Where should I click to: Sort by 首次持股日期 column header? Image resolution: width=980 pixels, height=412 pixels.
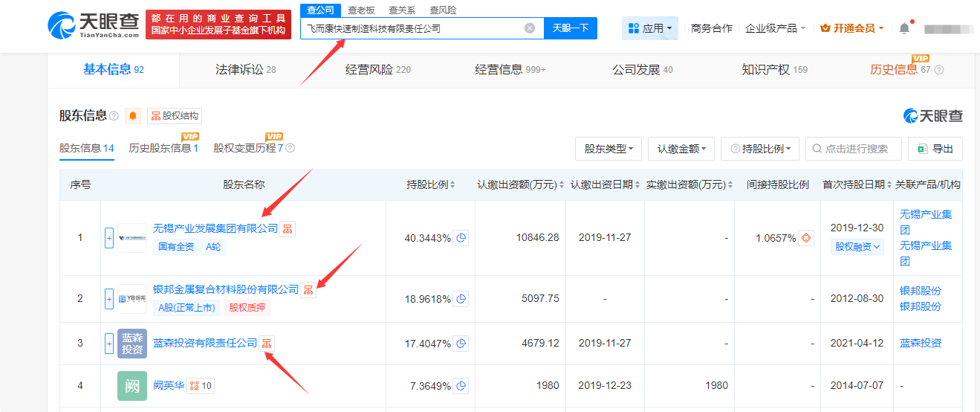click(x=857, y=184)
